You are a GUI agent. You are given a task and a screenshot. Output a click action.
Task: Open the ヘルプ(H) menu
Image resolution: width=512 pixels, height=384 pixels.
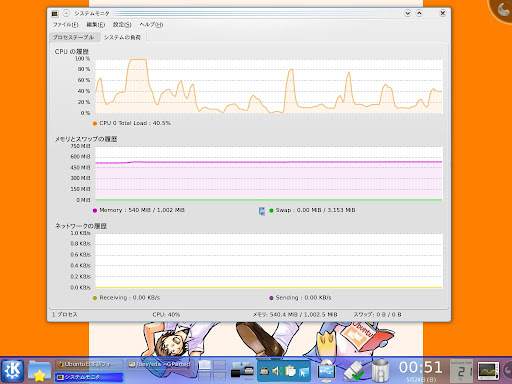151,24
